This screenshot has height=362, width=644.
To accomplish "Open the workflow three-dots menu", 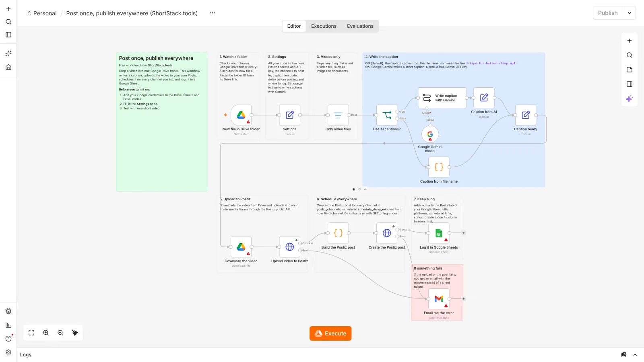I will tap(213, 13).
